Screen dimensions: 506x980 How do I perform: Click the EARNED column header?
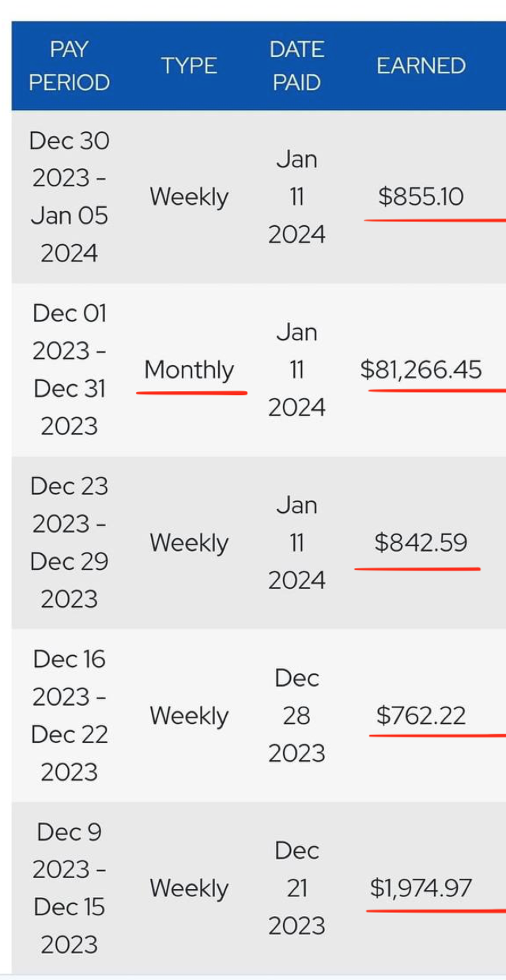[x=421, y=66]
